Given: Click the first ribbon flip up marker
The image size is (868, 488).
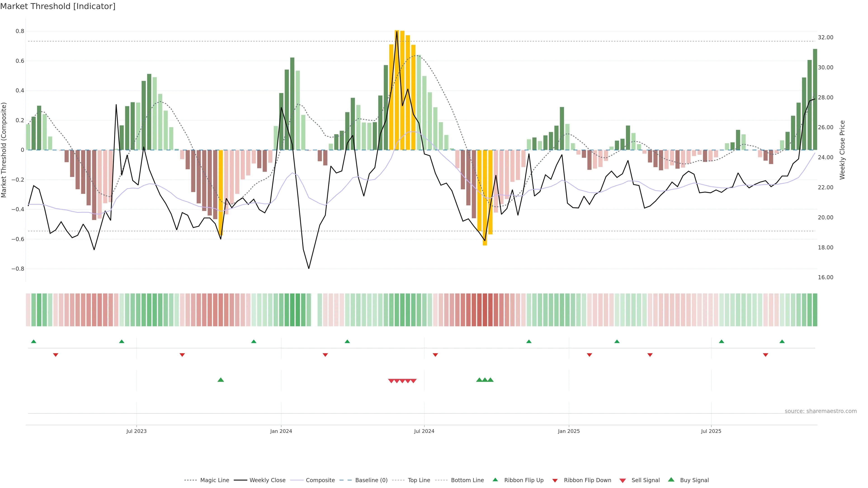Looking at the screenshot, I should click(34, 342).
